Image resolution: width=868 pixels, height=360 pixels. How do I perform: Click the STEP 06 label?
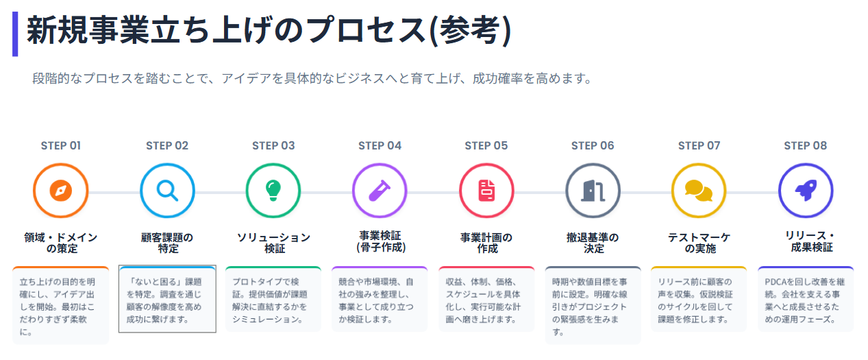tap(593, 145)
